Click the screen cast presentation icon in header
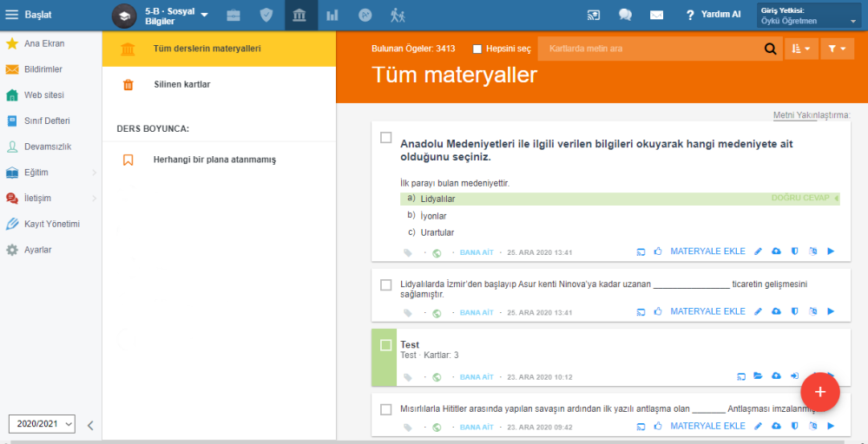The width and height of the screenshot is (868, 444). click(x=594, y=16)
